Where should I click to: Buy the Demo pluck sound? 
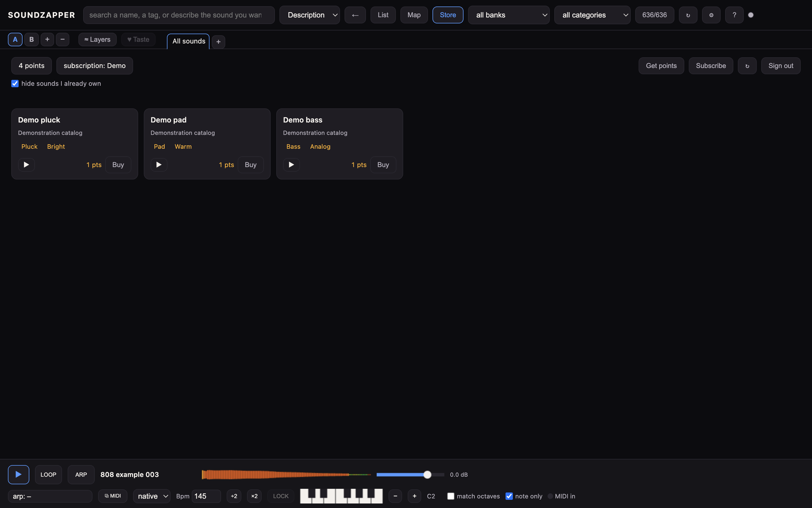(x=118, y=165)
